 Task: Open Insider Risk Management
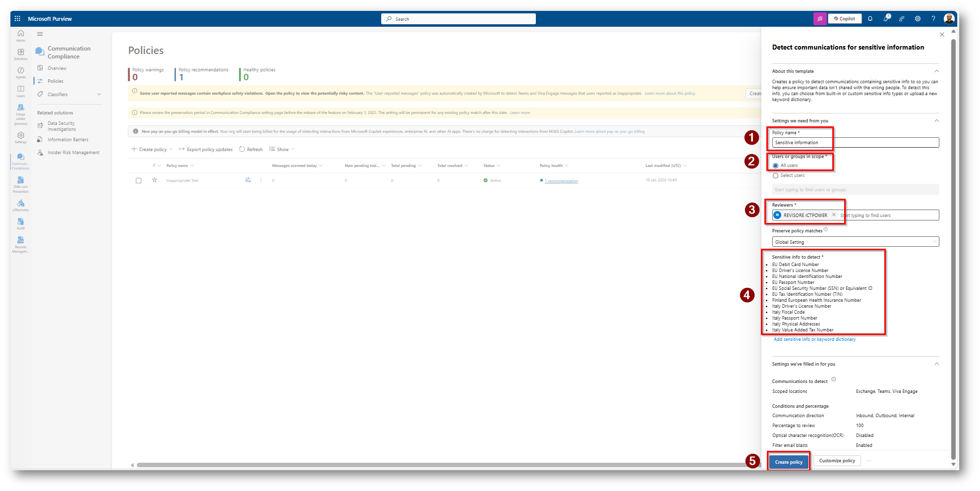tap(73, 153)
